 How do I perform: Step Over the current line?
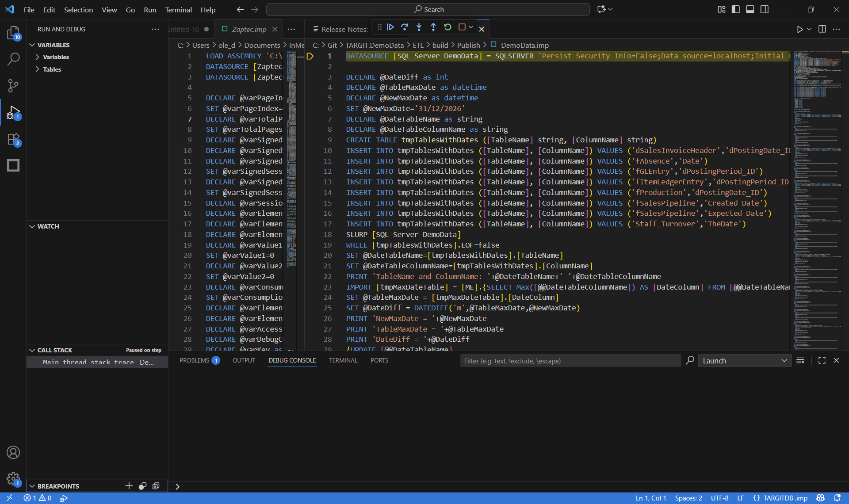405,27
